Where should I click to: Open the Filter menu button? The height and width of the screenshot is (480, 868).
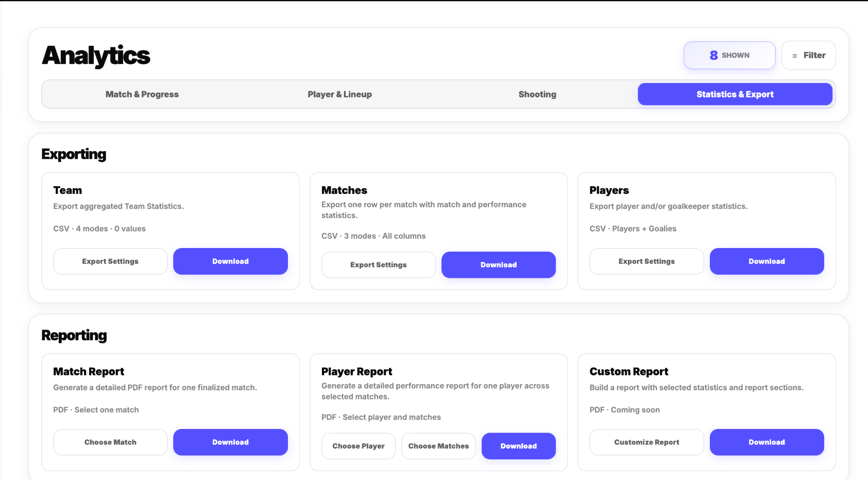[x=808, y=55]
